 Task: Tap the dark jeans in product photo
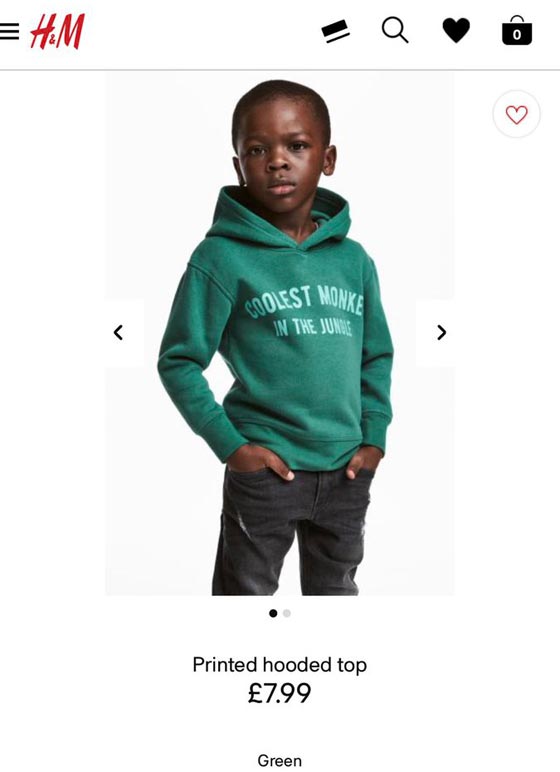[291, 534]
